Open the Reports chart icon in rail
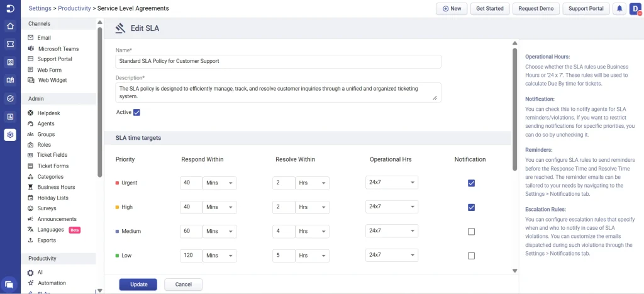This screenshot has height=294, width=644. [10, 116]
